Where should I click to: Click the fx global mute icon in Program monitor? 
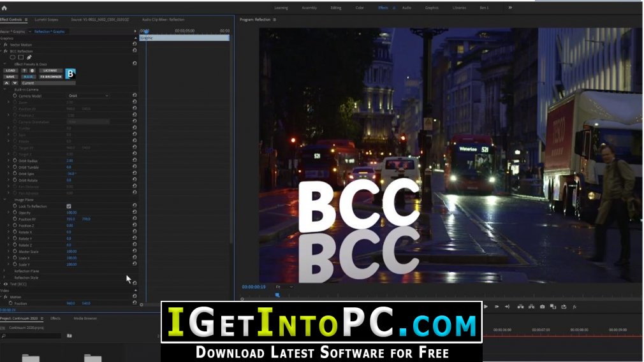[x=574, y=307]
